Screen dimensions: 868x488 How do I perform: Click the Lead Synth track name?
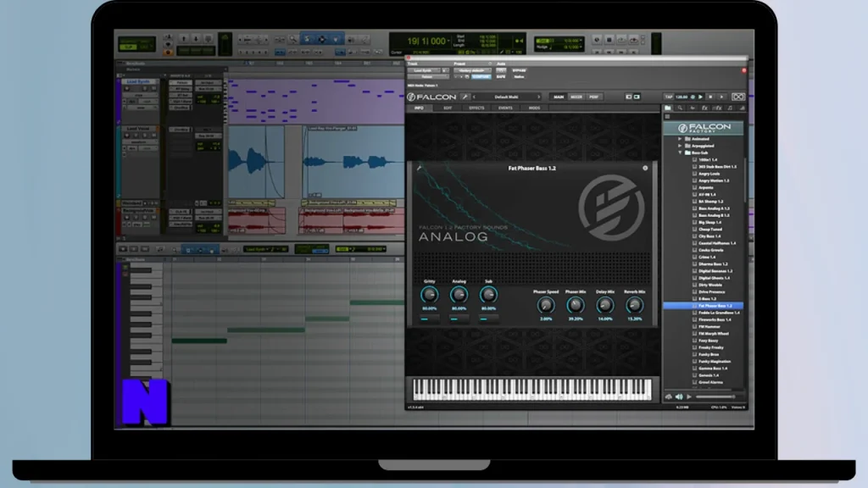click(138, 82)
